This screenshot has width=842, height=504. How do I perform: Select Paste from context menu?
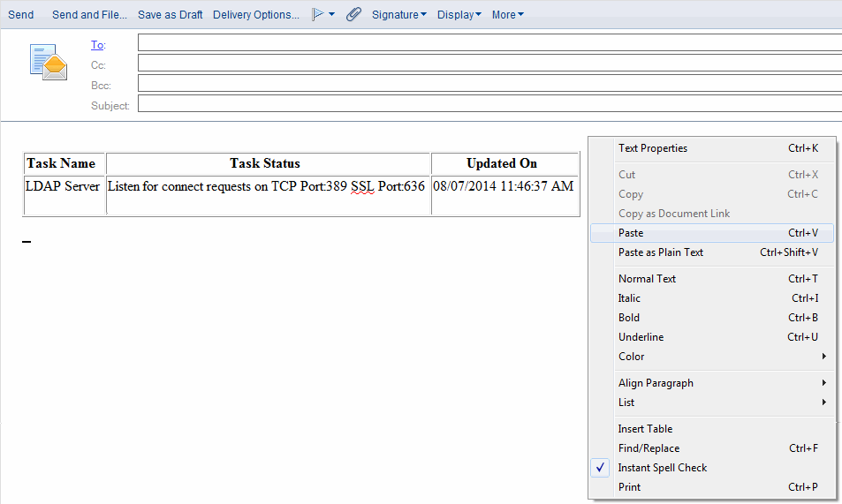631,233
